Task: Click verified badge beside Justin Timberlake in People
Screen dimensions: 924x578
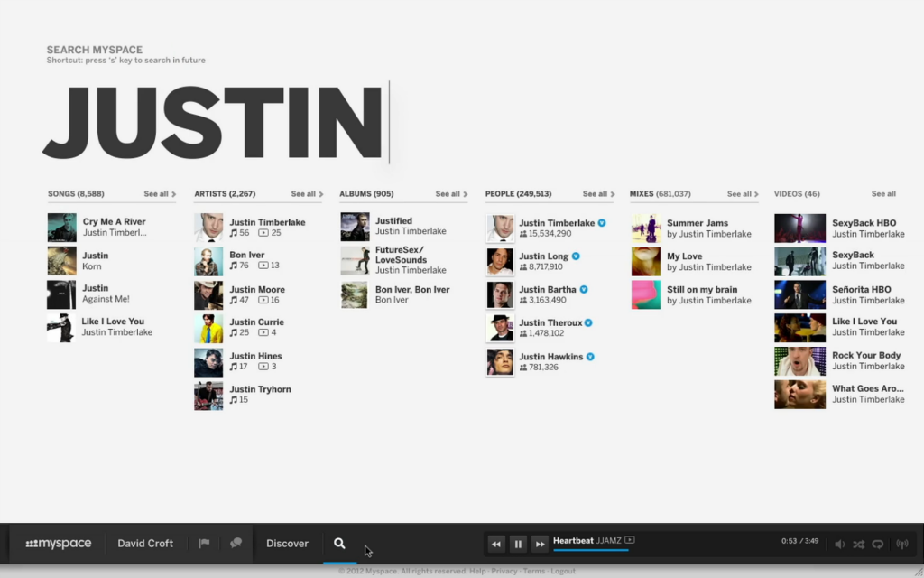Action: click(x=602, y=223)
